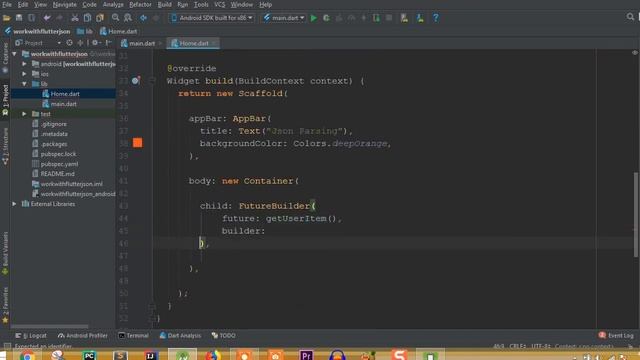
Task: Close the Home.dart editor tab
Action: (x=214, y=43)
